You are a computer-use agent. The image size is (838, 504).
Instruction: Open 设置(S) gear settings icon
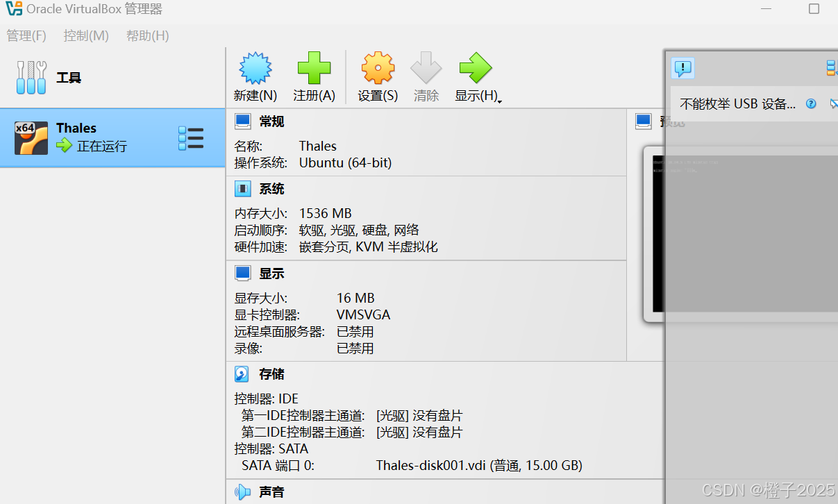(x=378, y=69)
